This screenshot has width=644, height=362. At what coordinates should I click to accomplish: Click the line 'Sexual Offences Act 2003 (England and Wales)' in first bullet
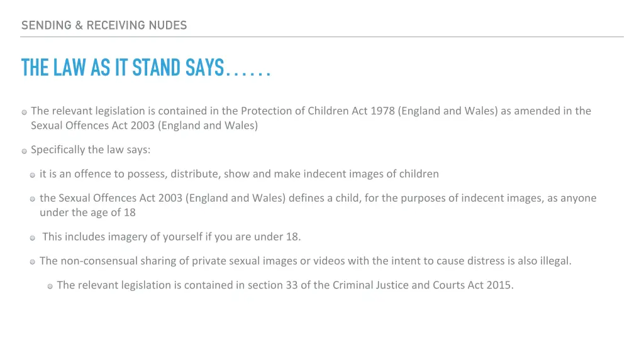[x=144, y=126]
